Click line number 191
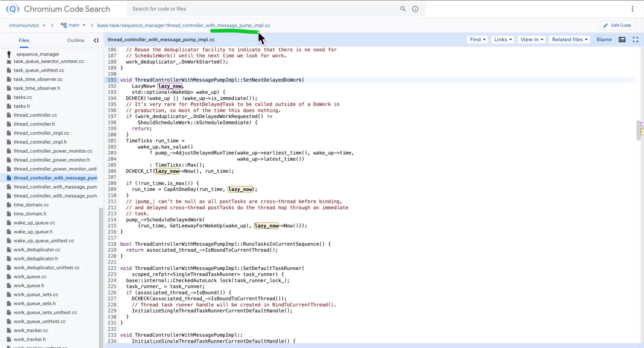The width and height of the screenshot is (644, 348). 112,80
